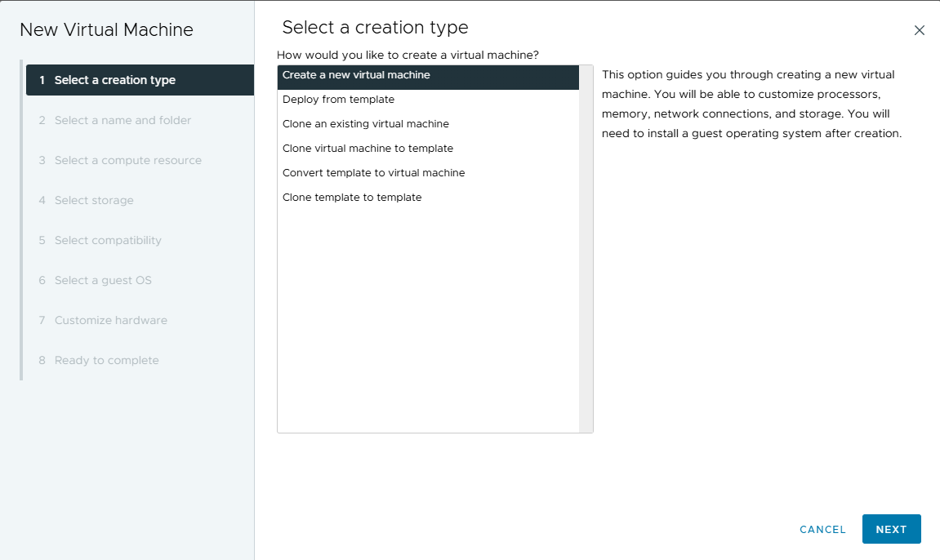Image resolution: width=940 pixels, height=560 pixels.
Task: Click the Select a creation type heading
Action: 375,28
